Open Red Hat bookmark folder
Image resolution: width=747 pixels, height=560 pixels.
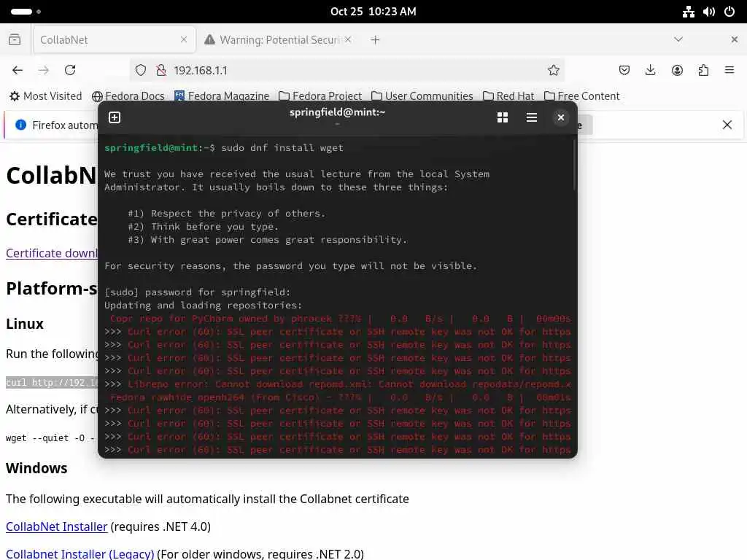(508, 96)
